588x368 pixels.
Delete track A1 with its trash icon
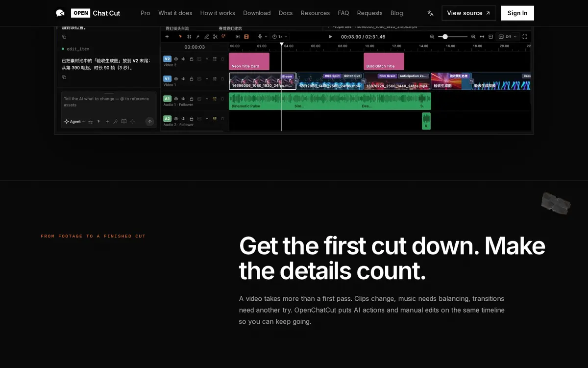coord(222,99)
